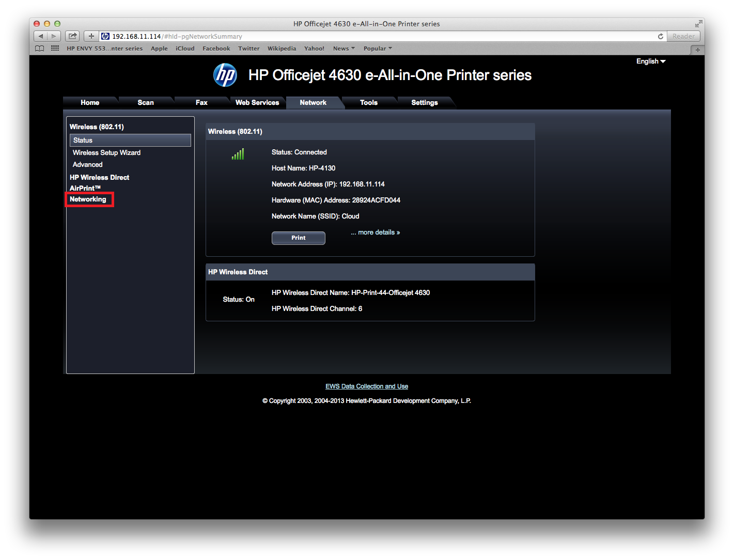Open the more details link

click(x=376, y=232)
